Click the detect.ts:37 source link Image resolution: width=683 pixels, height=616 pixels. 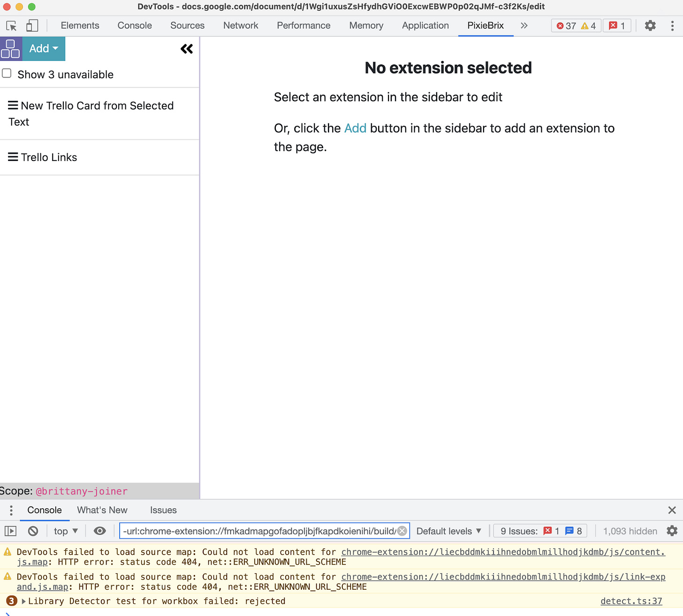[x=631, y=601]
